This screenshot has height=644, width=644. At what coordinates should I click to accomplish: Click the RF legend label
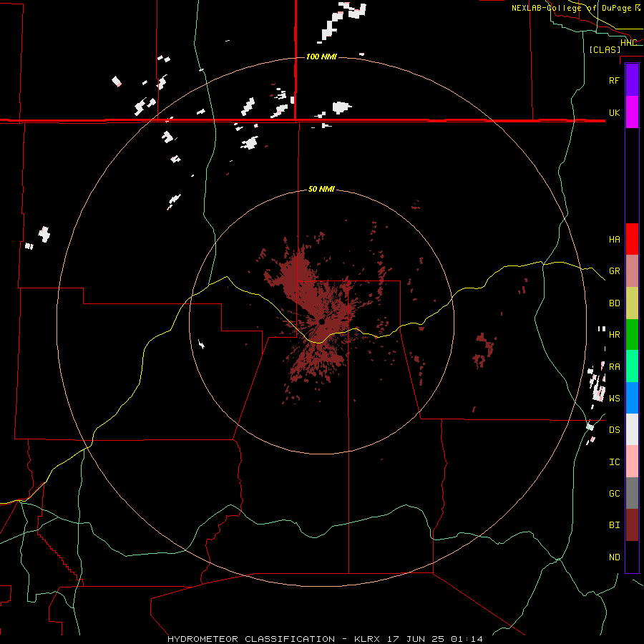(x=614, y=80)
